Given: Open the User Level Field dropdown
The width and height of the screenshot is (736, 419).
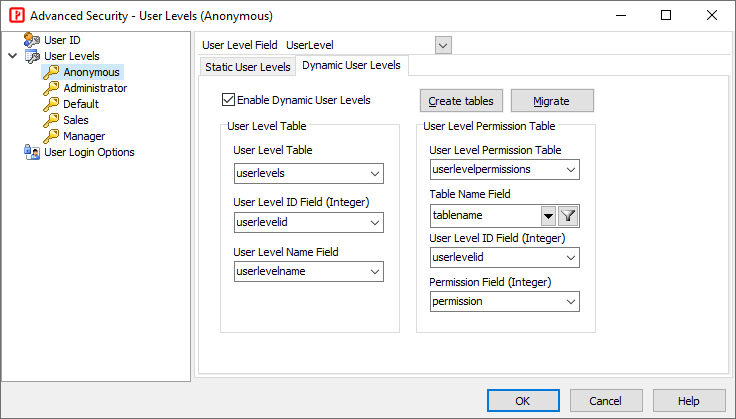Looking at the screenshot, I should click(x=443, y=45).
